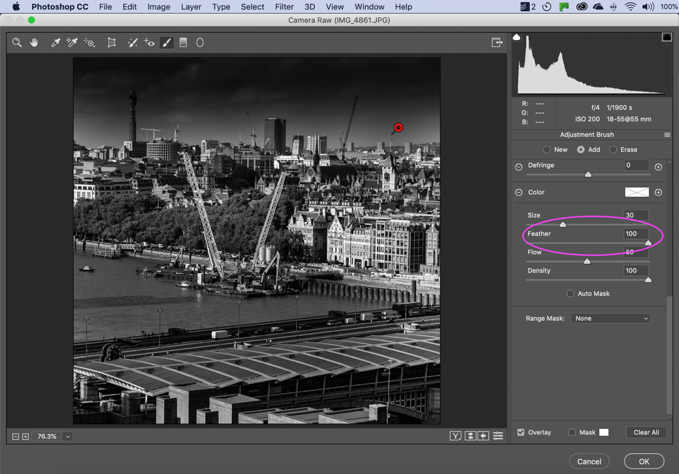Select the Zoom tool magnifier icon
Screen dimensions: 679x474
click(17, 43)
